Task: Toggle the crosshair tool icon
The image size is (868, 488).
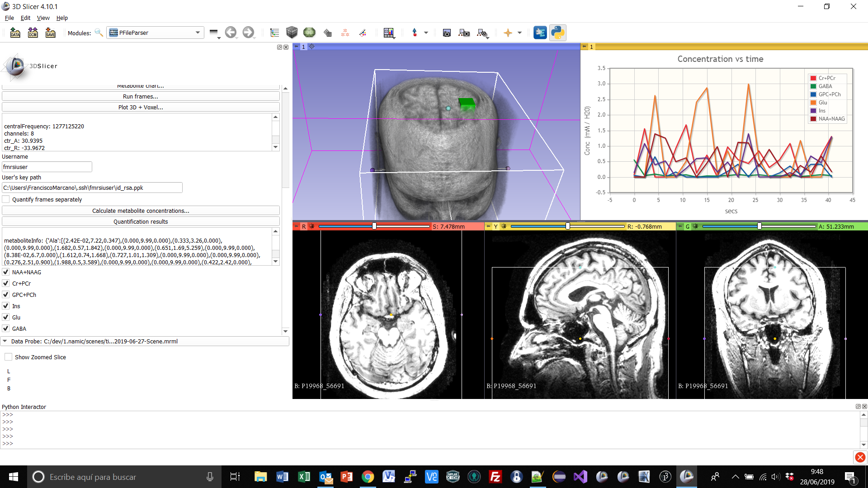Action: pyautogui.click(x=508, y=33)
